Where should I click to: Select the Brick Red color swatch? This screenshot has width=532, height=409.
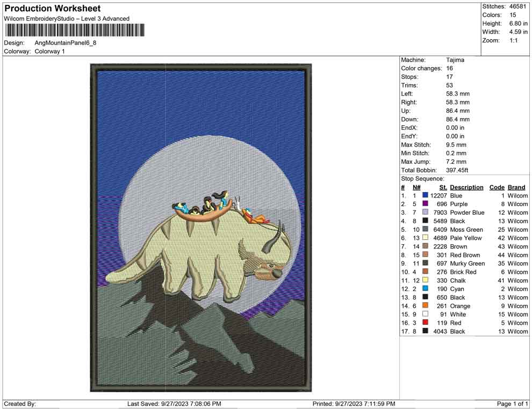425,272
